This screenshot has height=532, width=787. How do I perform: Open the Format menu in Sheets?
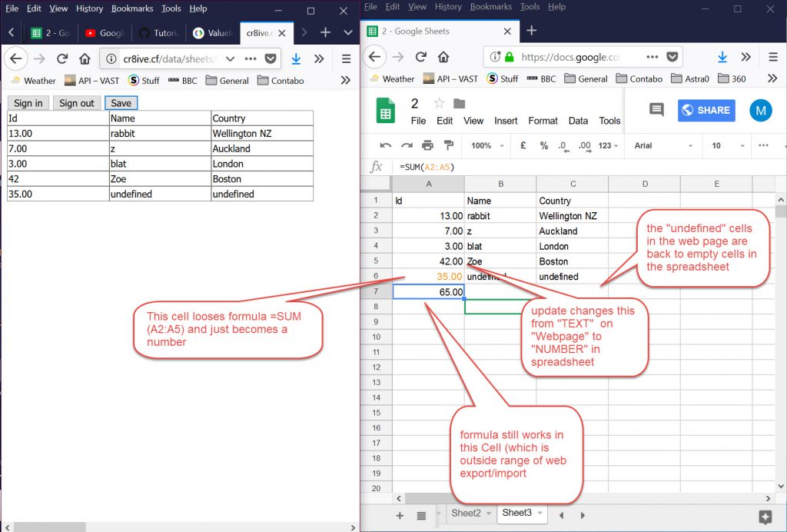click(543, 121)
